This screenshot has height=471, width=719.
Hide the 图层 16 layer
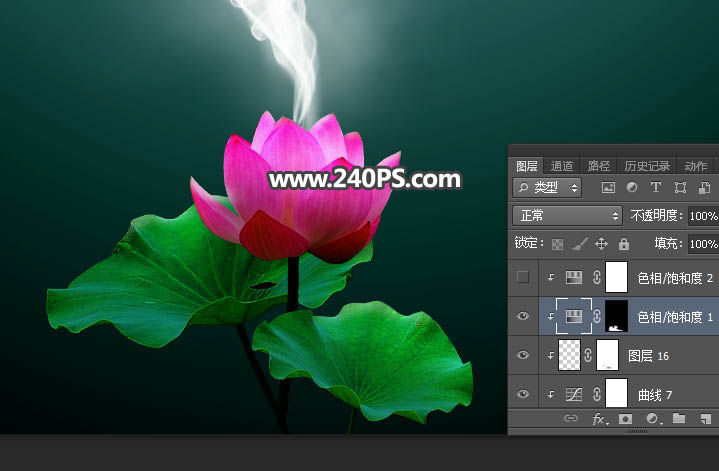[x=521, y=355]
